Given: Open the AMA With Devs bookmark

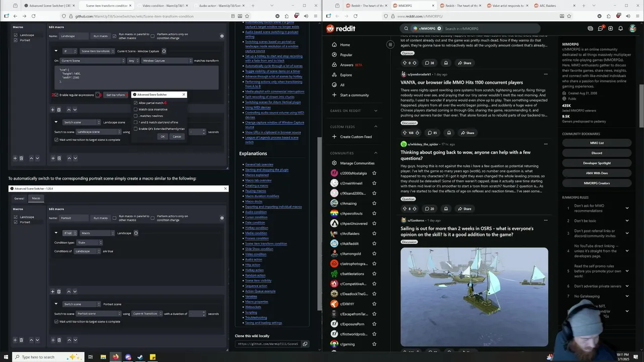Looking at the screenshot, I should [x=597, y=173].
